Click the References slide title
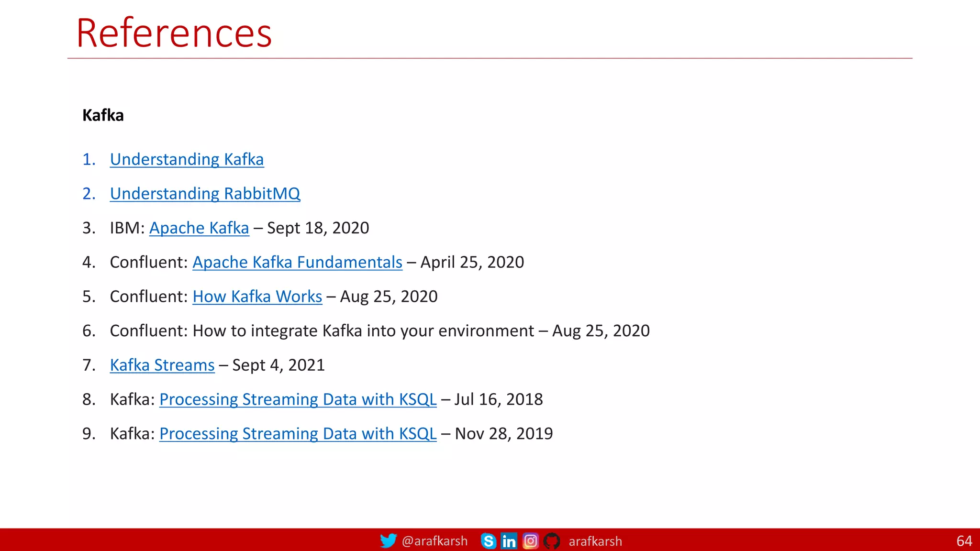This screenshot has height=551, width=980. (174, 33)
